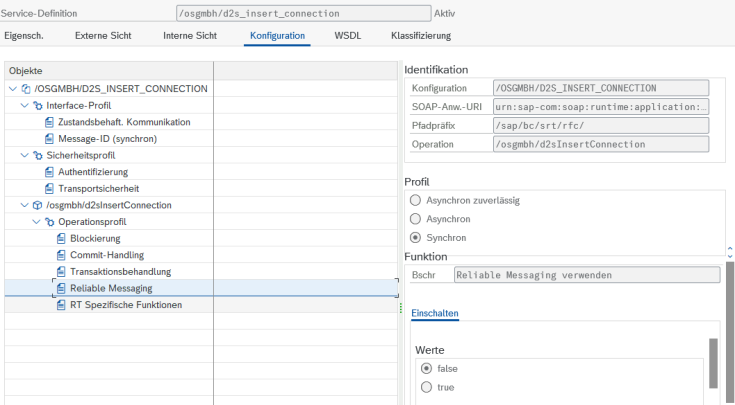
Task: Click the Commit-Handling document icon
Action: click(x=61, y=255)
